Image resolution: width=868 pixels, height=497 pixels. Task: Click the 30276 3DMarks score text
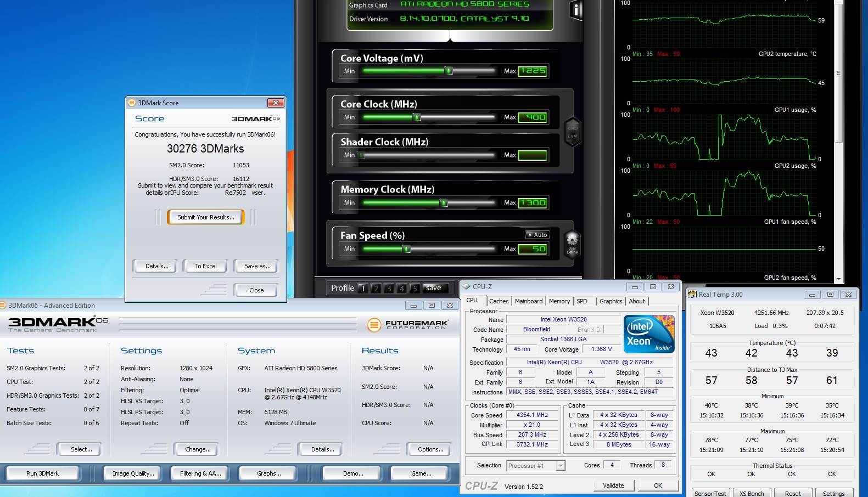click(x=205, y=149)
